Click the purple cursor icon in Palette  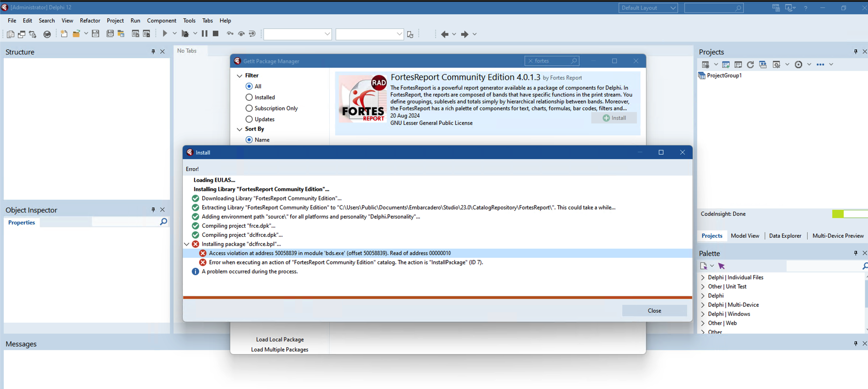click(721, 266)
